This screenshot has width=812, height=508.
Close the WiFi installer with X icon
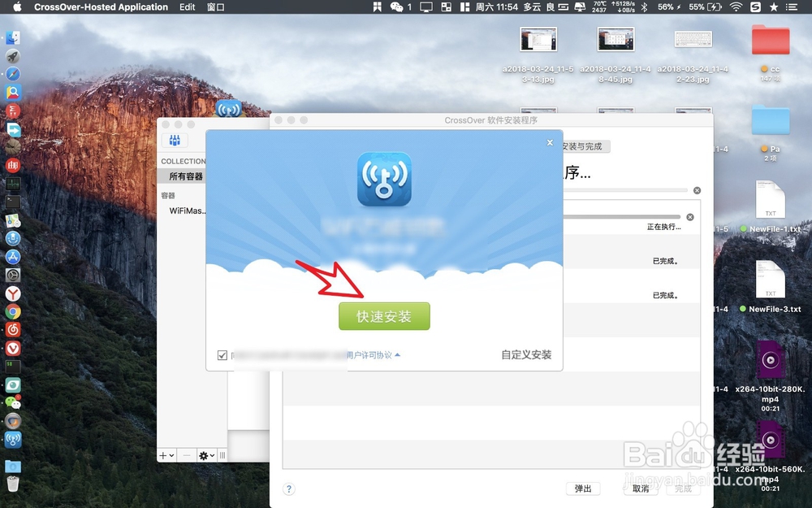pyautogui.click(x=550, y=142)
